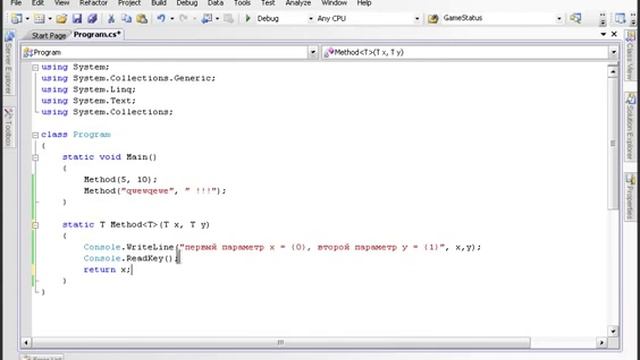Screen dimensions: 640x360
Task: Click the Paste toolbar icon
Action: pyautogui.click(x=142, y=18)
